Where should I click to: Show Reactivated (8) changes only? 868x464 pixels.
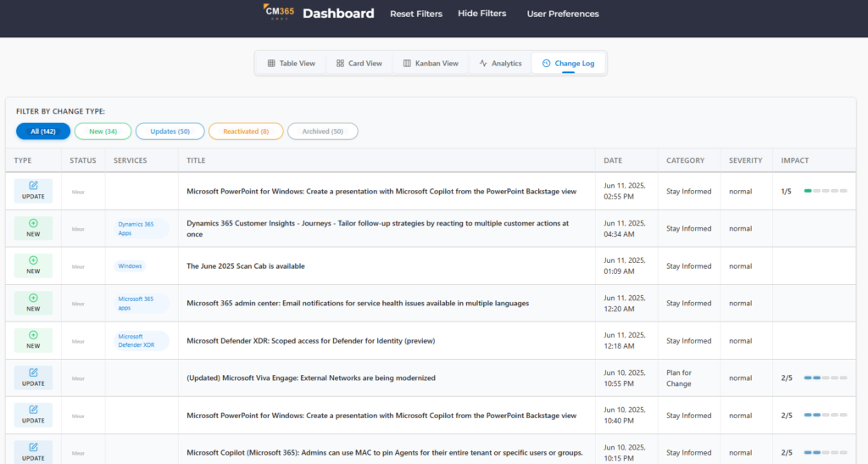(245, 131)
